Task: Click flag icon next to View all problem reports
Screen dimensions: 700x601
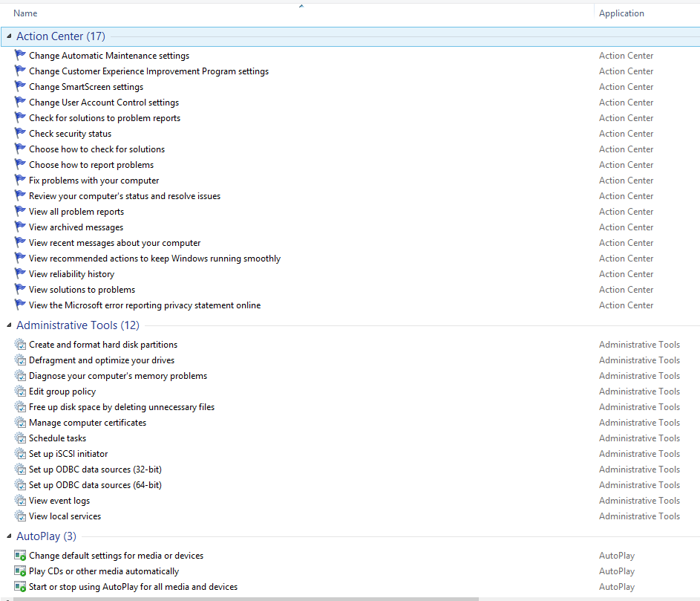Action: [x=20, y=212]
